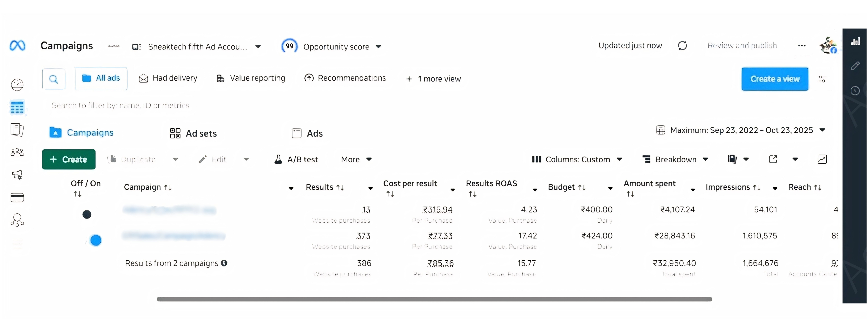The height and width of the screenshot is (334, 868).
Task: Open the Campaign column options arrow
Action: [291, 189]
